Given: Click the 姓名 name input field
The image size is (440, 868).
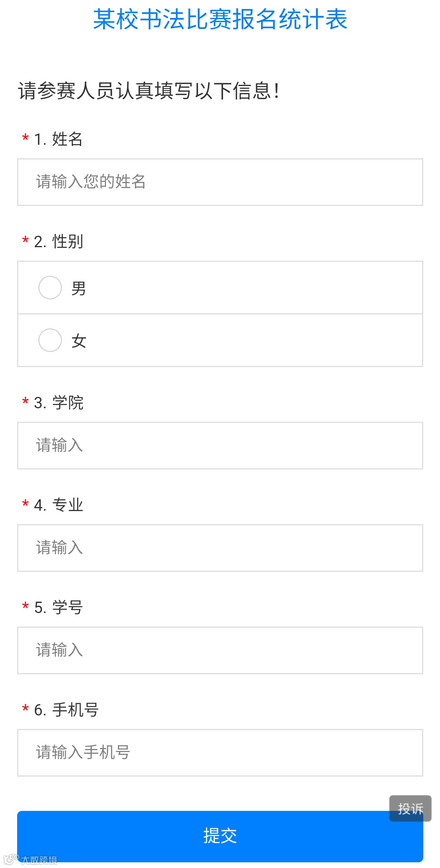Looking at the screenshot, I should click(220, 182).
